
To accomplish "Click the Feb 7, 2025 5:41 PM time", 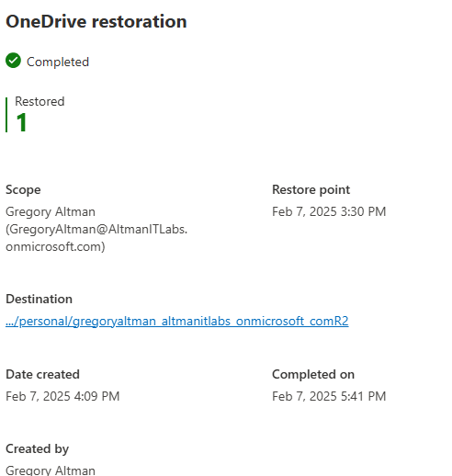I will click(x=329, y=396).
